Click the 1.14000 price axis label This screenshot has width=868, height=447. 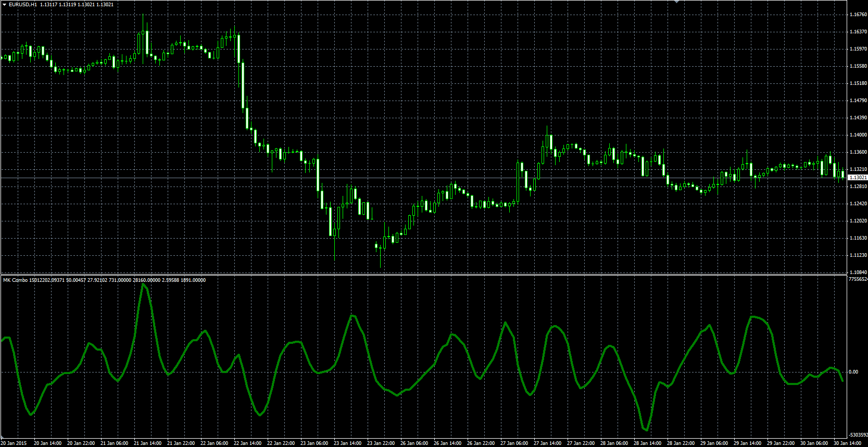858,135
